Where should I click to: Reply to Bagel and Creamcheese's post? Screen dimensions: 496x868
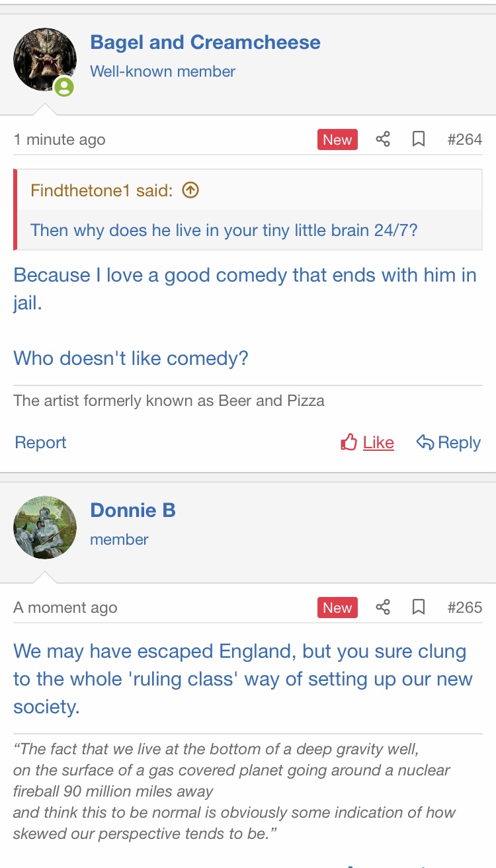pos(448,442)
